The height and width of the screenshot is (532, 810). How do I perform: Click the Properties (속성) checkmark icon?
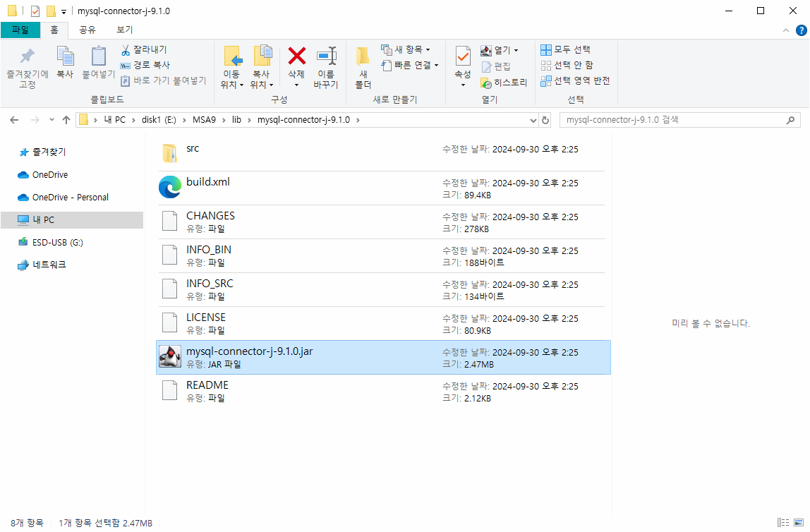click(x=463, y=56)
